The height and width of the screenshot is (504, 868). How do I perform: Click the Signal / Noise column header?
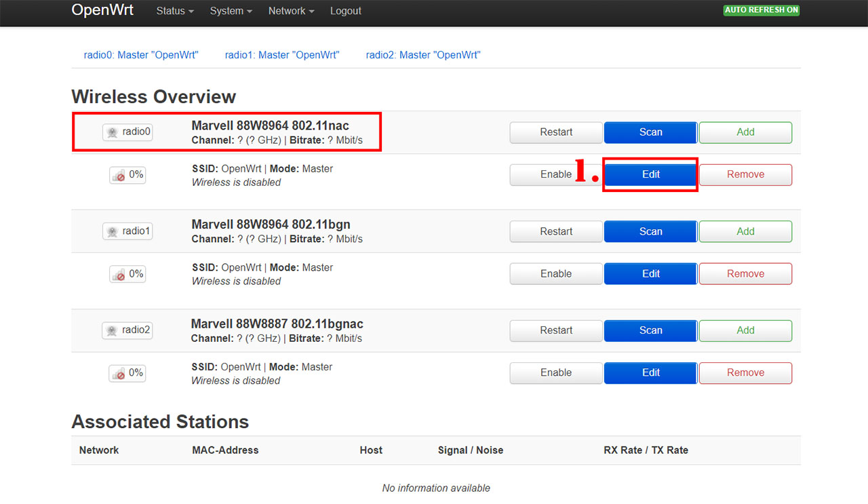pyautogui.click(x=471, y=450)
